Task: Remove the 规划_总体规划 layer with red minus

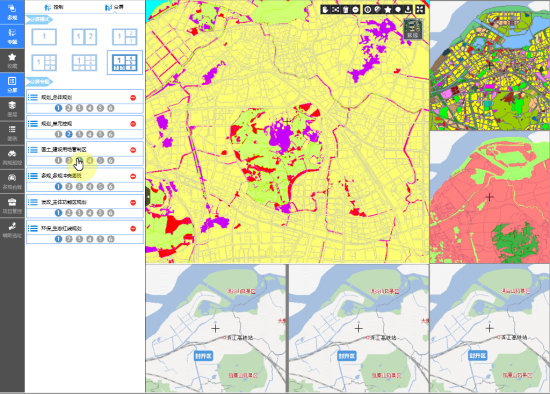Action: [x=133, y=98]
